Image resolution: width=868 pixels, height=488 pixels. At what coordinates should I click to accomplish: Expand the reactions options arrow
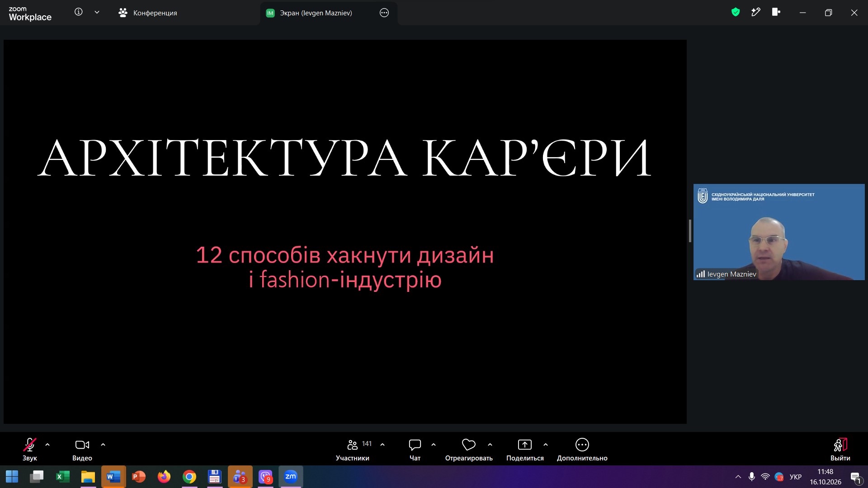pos(490,445)
